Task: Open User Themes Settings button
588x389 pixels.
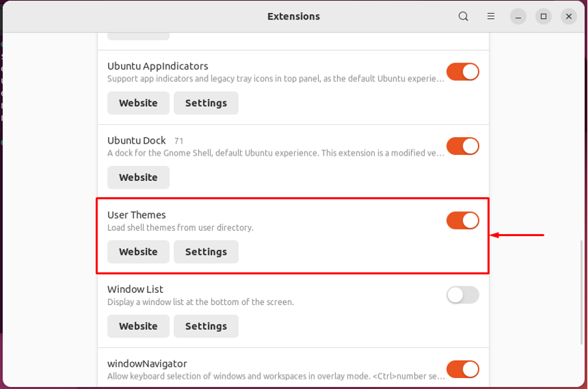Action: pyautogui.click(x=206, y=252)
